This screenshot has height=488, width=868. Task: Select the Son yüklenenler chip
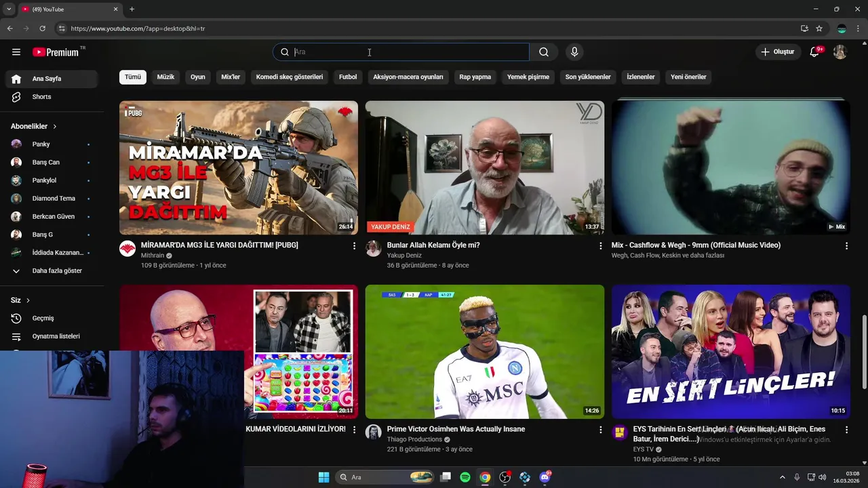588,77
